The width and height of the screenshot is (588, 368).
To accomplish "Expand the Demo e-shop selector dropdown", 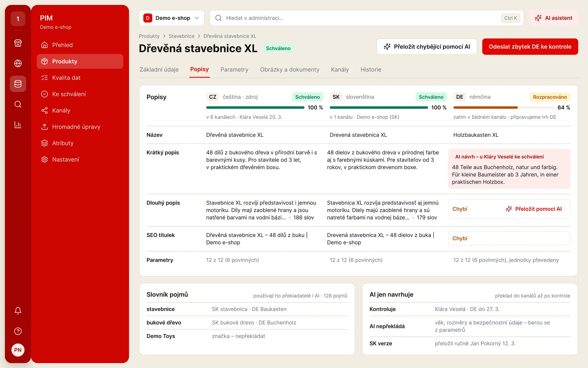I will [x=171, y=18].
